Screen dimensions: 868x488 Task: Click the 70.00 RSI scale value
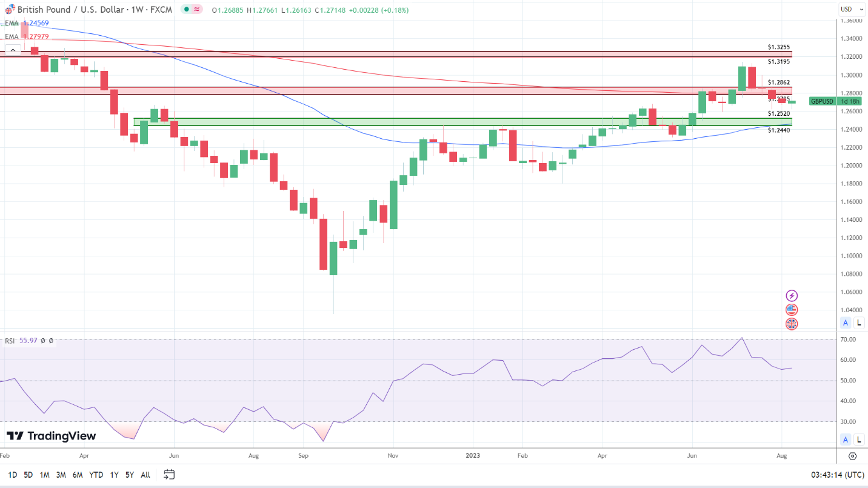tap(849, 339)
